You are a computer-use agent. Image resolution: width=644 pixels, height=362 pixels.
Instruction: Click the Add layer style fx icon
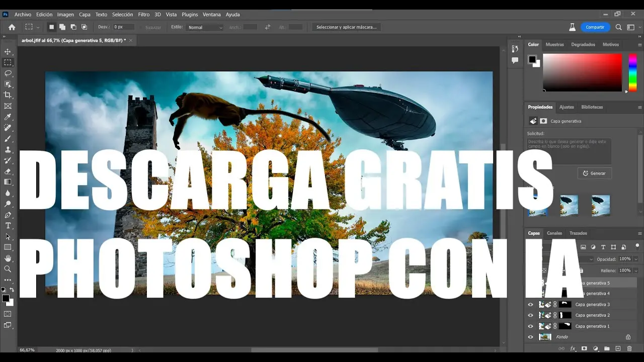tap(573, 348)
